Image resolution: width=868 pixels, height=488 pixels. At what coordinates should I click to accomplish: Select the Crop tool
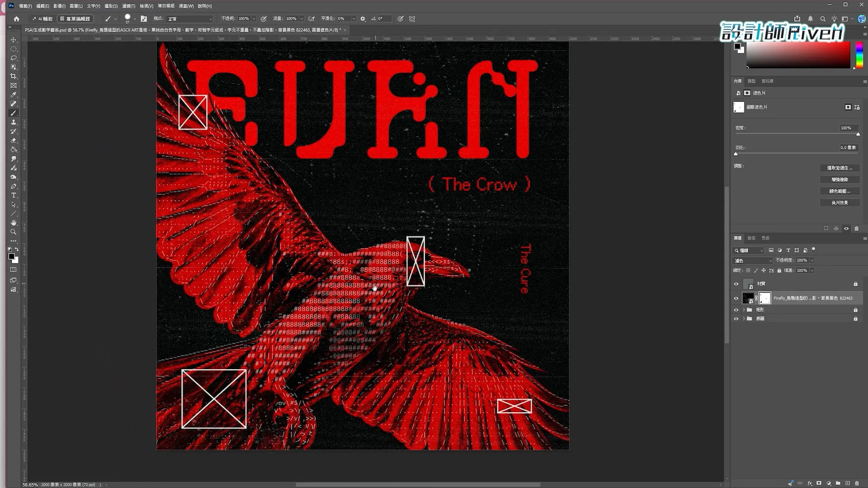14,76
